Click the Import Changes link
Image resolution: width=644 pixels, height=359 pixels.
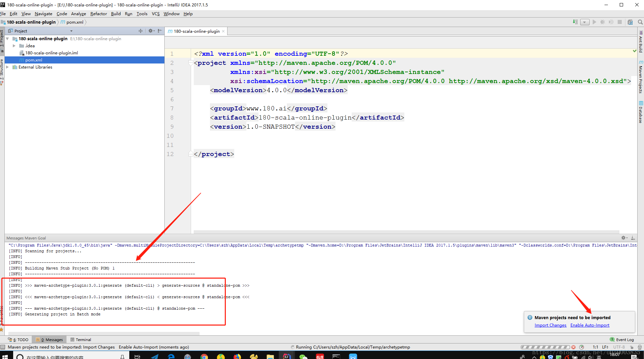coord(551,325)
